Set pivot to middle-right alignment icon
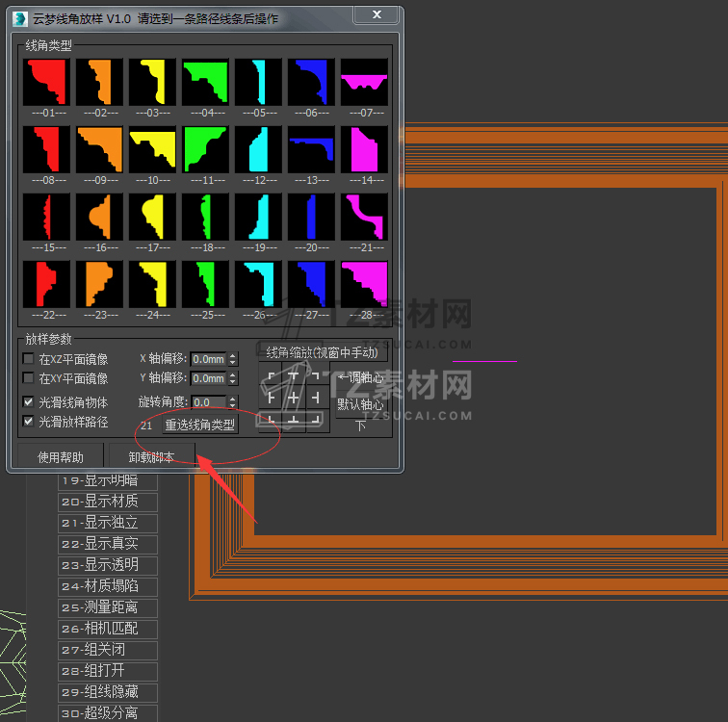Viewport: 728px width, 722px height. (316, 398)
